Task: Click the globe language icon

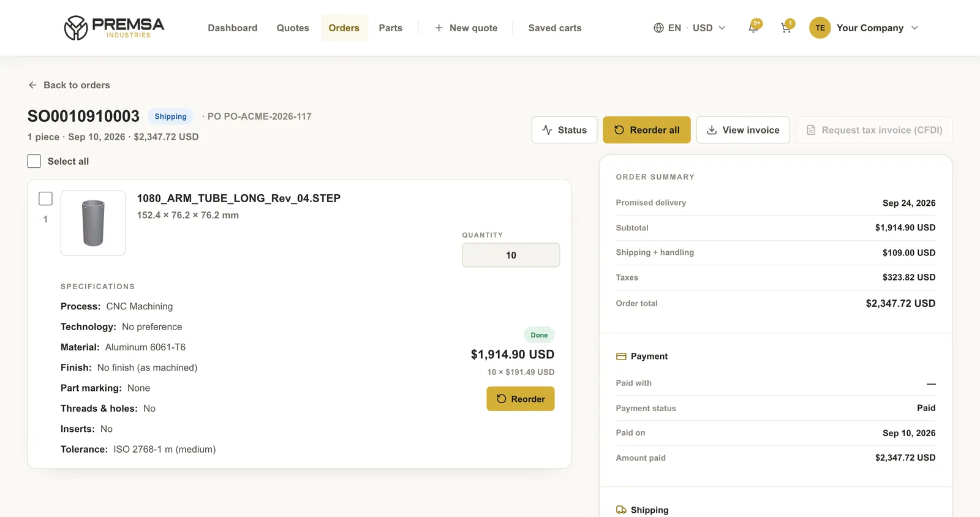Action: coord(658,28)
